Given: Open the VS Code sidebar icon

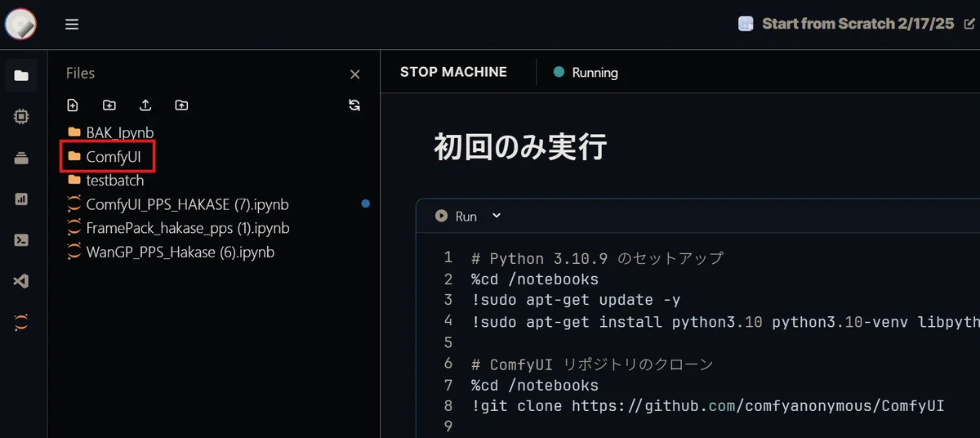Looking at the screenshot, I should pyautogui.click(x=21, y=281).
